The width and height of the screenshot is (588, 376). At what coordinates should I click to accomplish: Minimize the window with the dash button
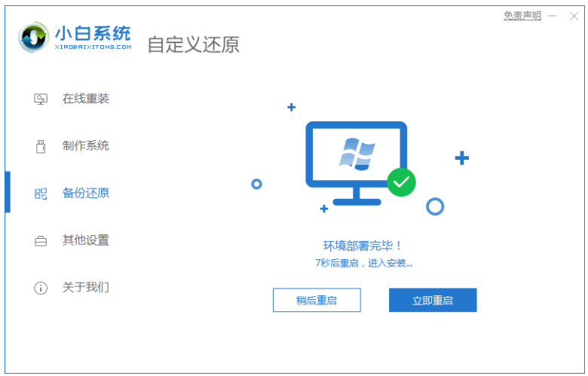point(553,16)
